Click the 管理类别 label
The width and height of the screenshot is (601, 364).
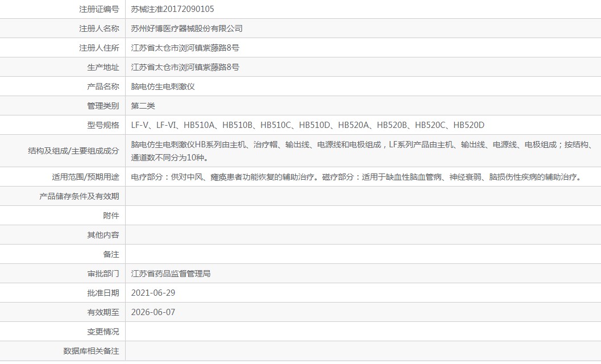pos(103,106)
